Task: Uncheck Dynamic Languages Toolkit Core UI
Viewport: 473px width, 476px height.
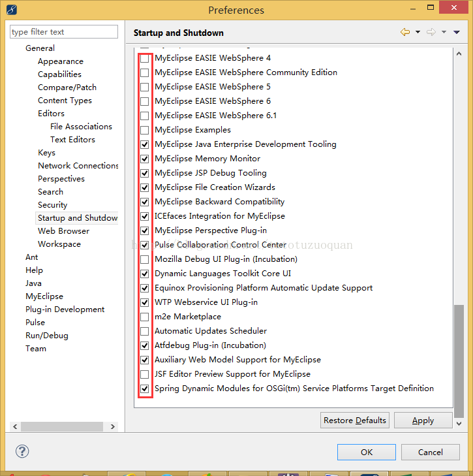Action: [145, 274]
